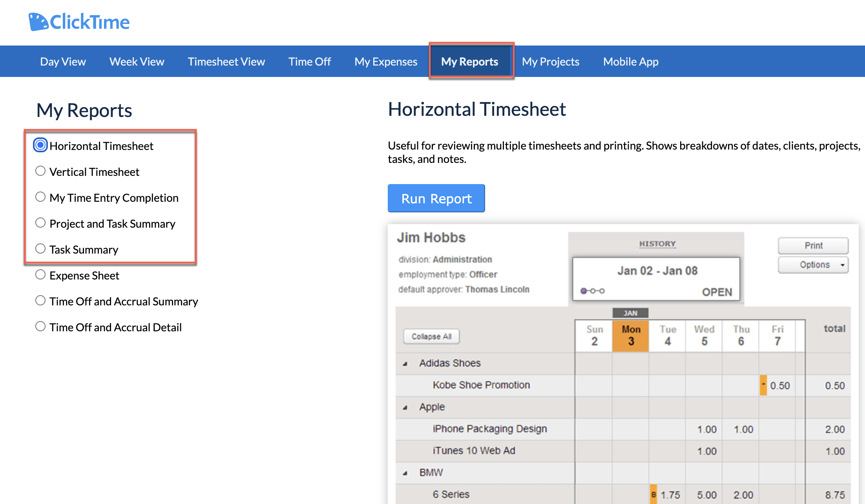Open the Day View tab
Screen dimensions: 865x504
(63, 62)
